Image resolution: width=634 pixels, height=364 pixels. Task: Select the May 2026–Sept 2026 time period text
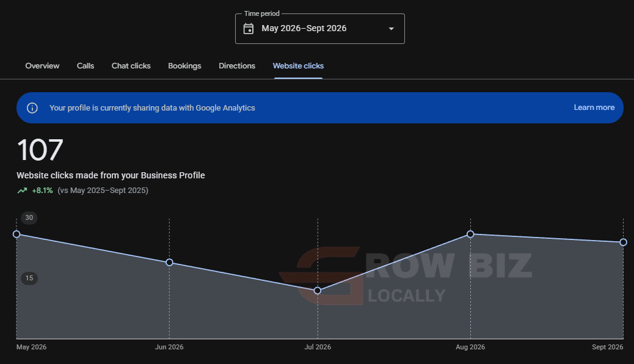click(304, 28)
